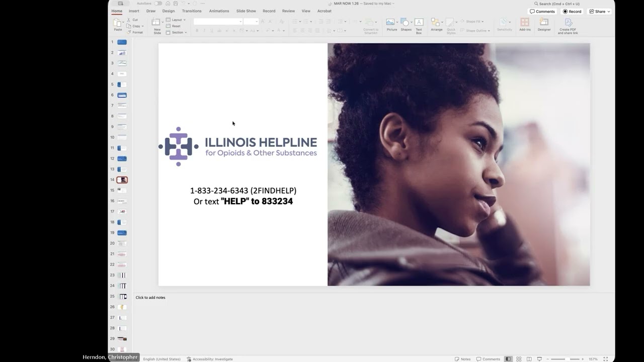Viewport: 644px width, 362px height.
Task: Click the Undo arrow in title bar
Action: (x=184, y=4)
